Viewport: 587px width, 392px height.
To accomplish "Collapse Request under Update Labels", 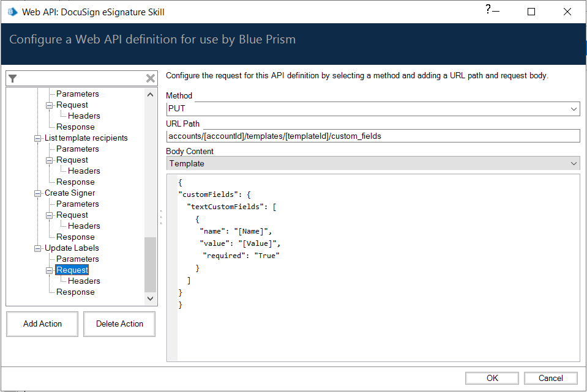I will click(50, 270).
